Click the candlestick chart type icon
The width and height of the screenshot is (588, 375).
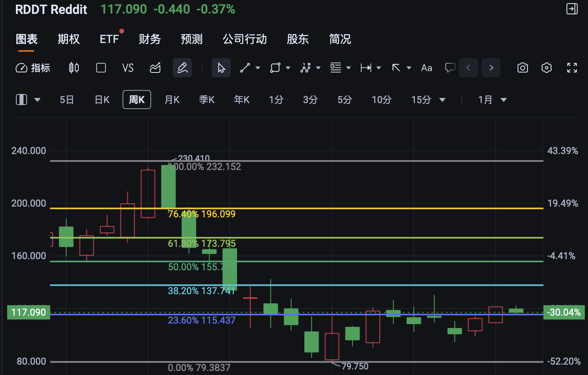coord(74,68)
